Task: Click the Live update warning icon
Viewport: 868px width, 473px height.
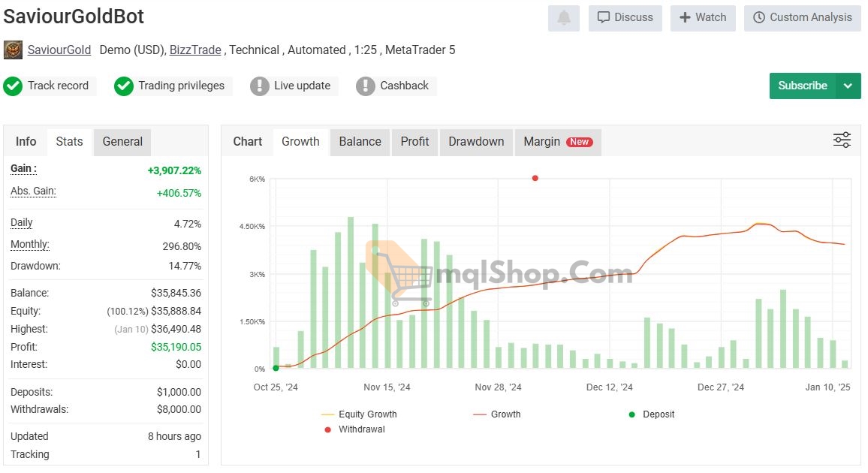Action: pos(260,86)
